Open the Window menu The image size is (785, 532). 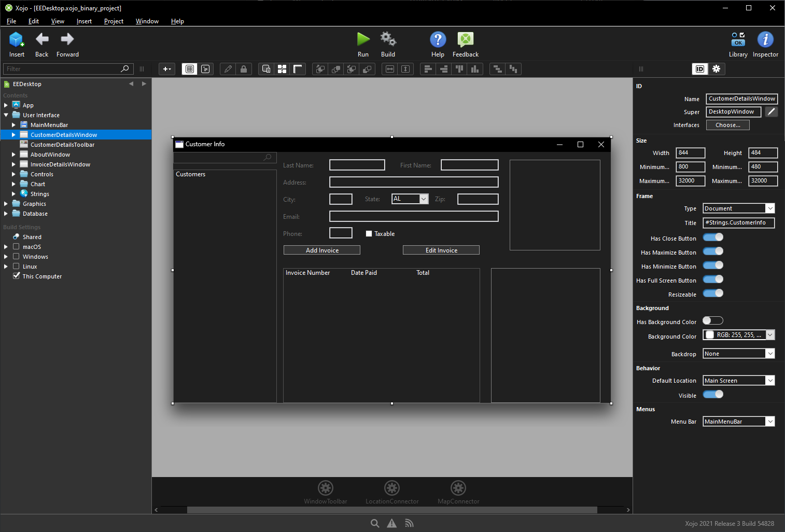click(x=147, y=21)
